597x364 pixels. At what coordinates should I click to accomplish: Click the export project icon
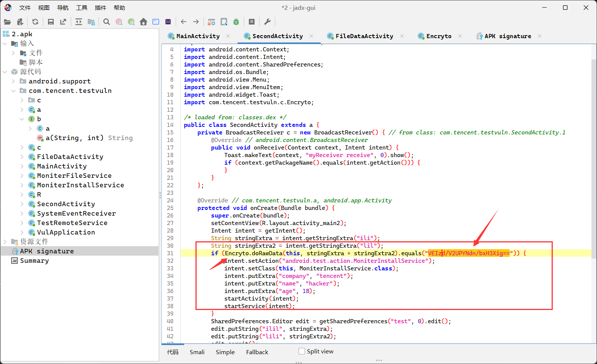tap(63, 22)
